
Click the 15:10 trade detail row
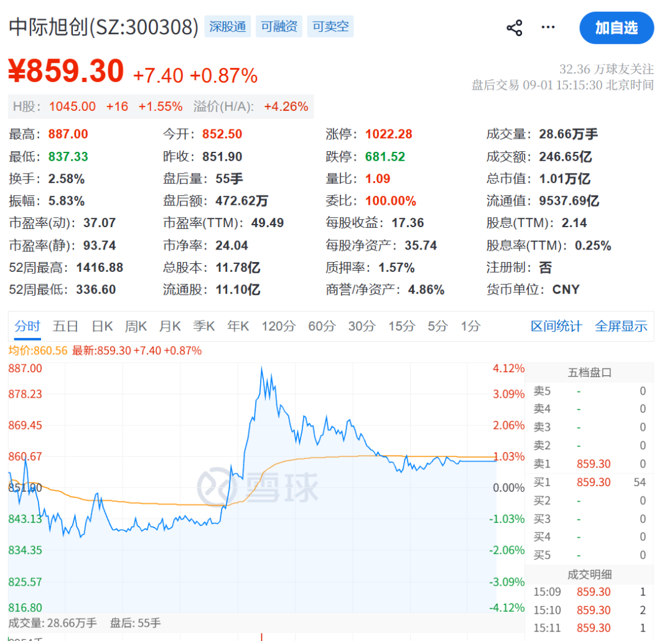pos(589,610)
